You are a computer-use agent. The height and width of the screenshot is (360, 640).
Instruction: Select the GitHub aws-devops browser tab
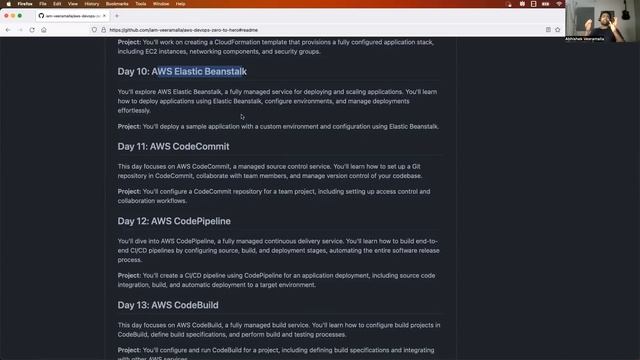(72, 16)
